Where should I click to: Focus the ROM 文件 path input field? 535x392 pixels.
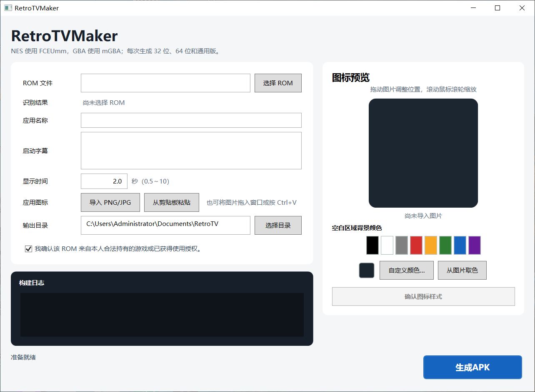165,83
